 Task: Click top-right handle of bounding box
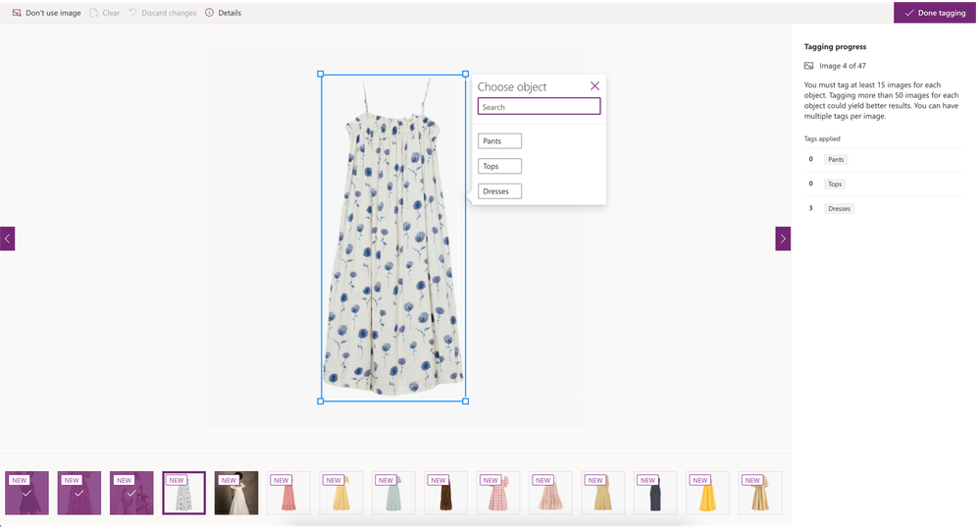point(466,74)
